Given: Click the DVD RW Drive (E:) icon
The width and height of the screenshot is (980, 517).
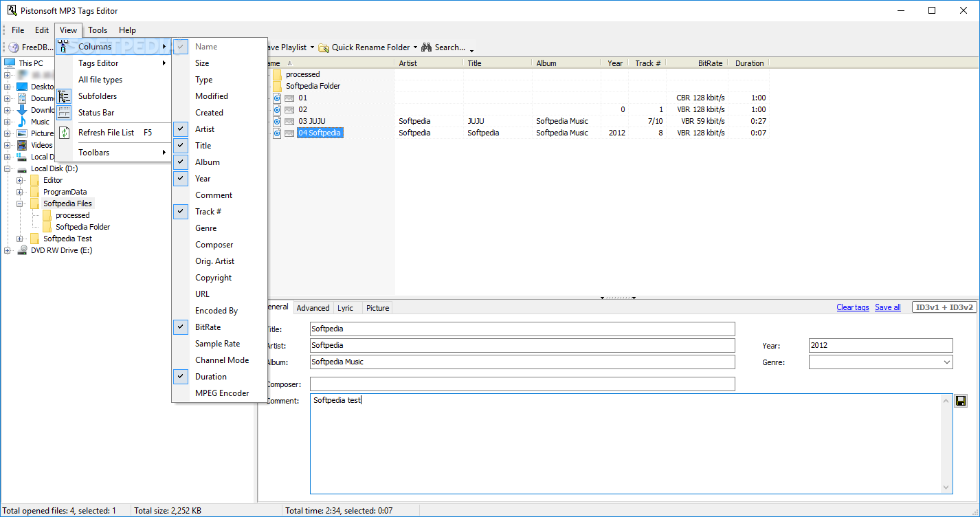Looking at the screenshot, I should coord(22,250).
